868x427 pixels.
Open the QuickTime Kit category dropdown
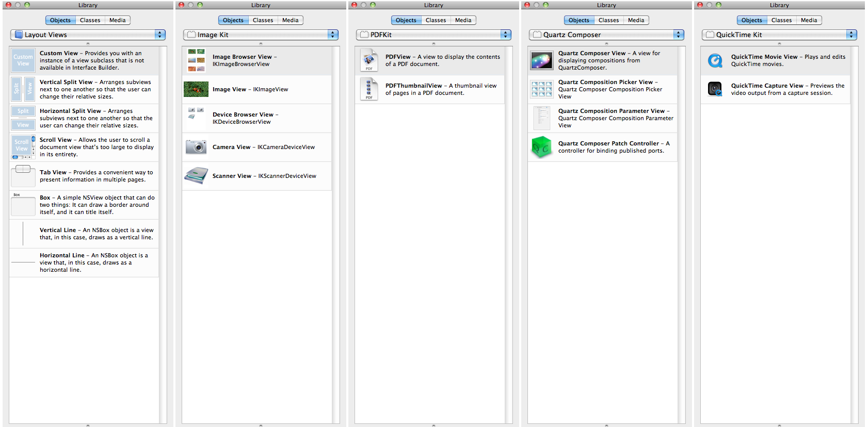coord(779,35)
